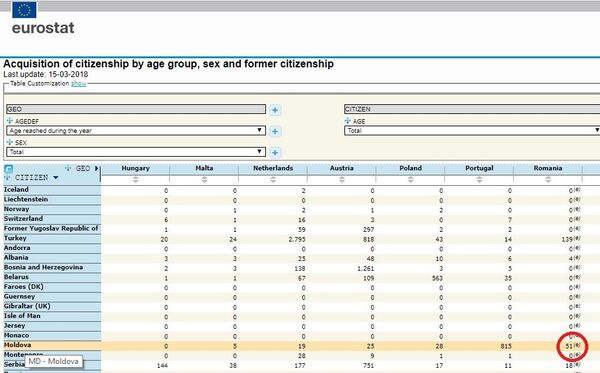Open the SEX Total dropdown

pyautogui.click(x=136, y=152)
